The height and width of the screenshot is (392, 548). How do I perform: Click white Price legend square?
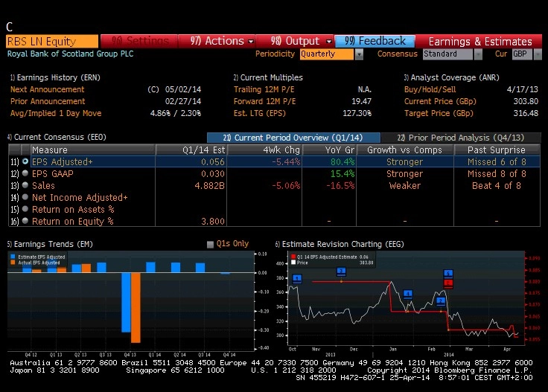pyautogui.click(x=293, y=262)
